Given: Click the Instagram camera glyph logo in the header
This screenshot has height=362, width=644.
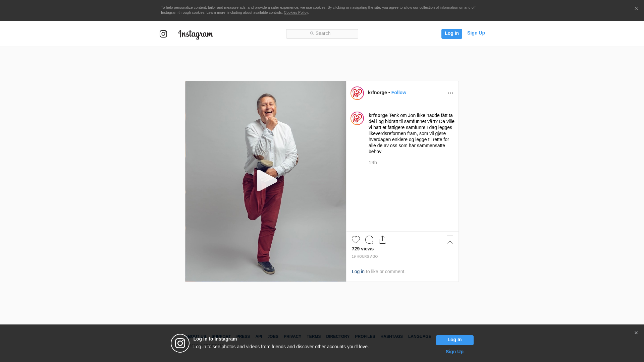Looking at the screenshot, I should tap(163, 34).
